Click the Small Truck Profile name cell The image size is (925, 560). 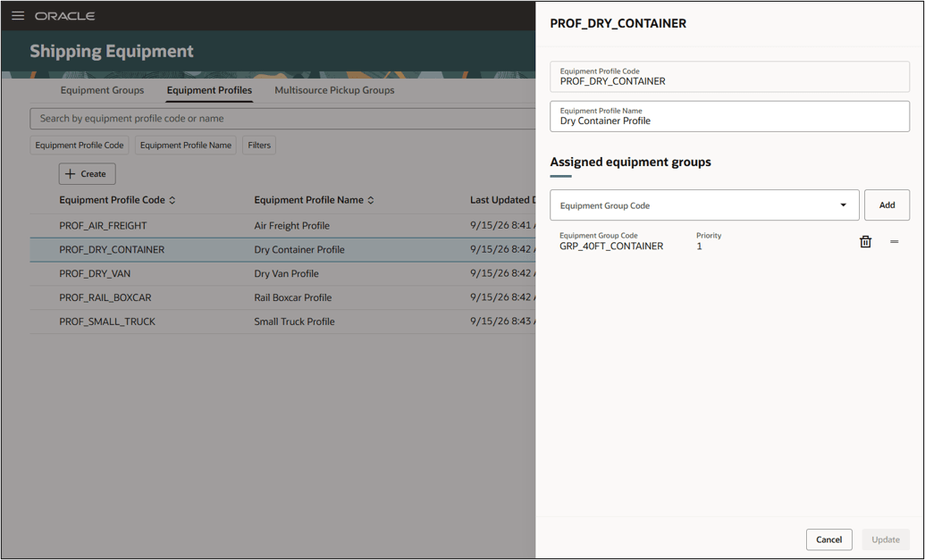click(294, 322)
